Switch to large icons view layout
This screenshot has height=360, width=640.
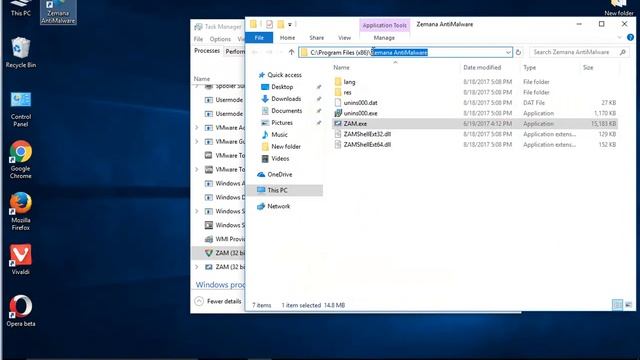point(628,305)
